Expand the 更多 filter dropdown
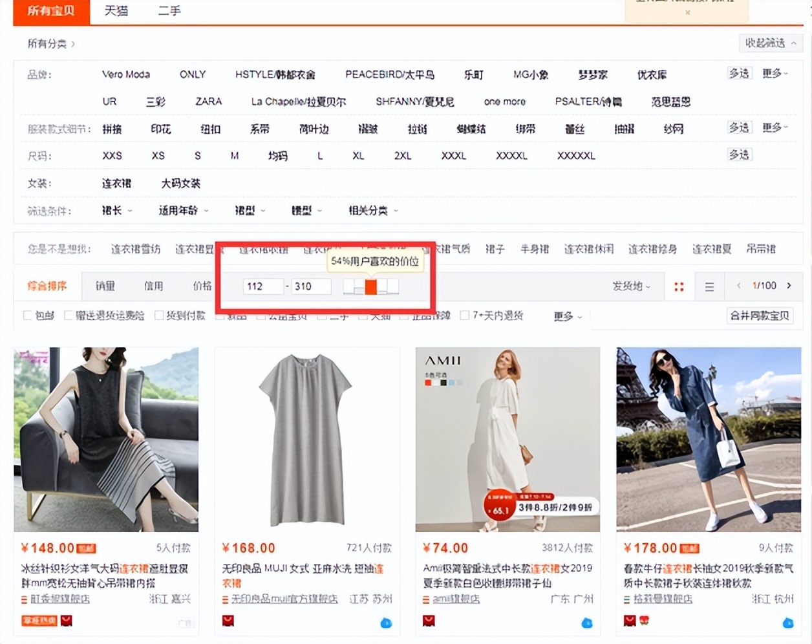This screenshot has height=644, width=812. point(564,316)
